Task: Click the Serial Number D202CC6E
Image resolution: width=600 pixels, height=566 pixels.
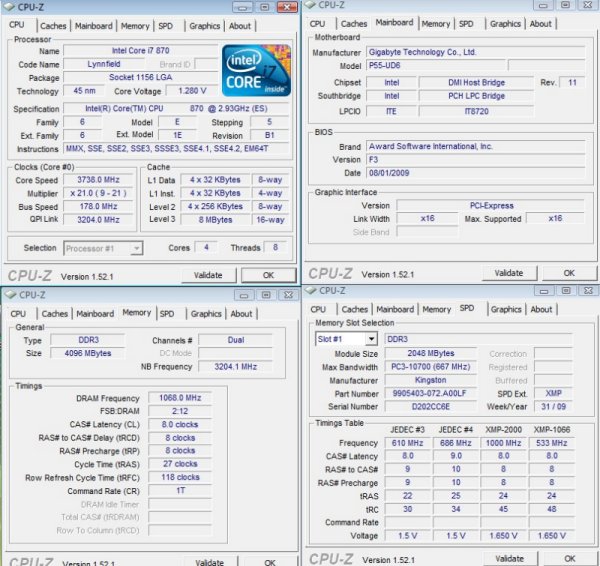Action: pyautogui.click(x=430, y=406)
